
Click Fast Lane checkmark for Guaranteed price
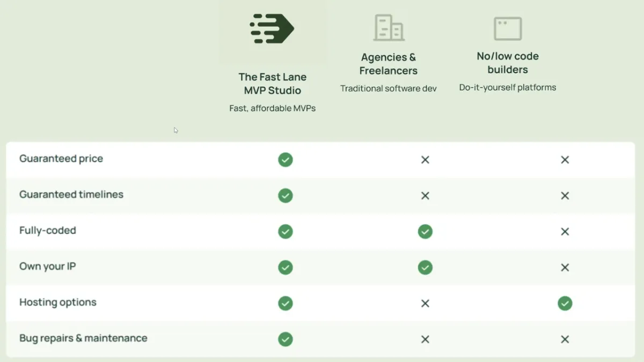286,160
